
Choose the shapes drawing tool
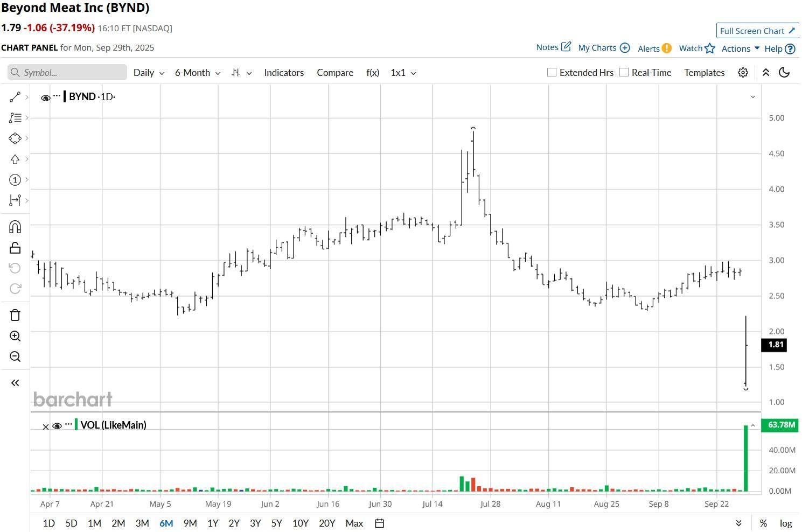click(15, 138)
